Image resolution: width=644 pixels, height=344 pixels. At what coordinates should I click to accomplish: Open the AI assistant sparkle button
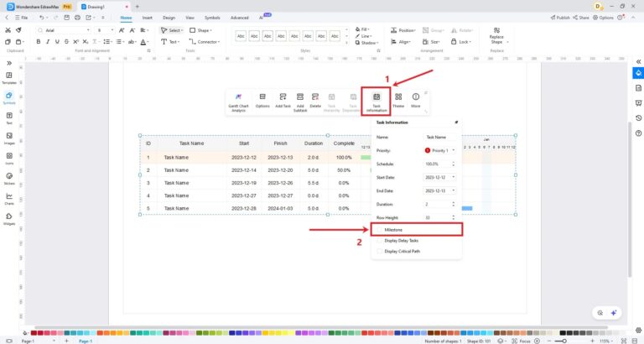tap(614, 313)
